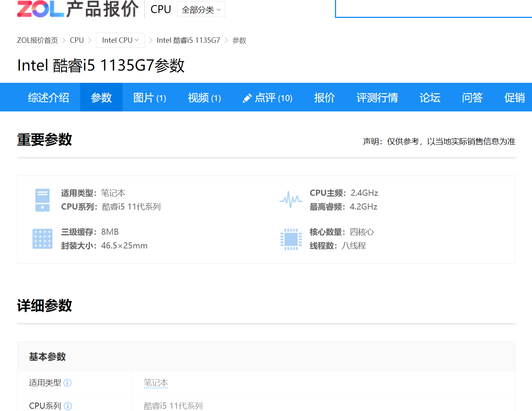
Task: Click the pencil icon beside 点评
Action: point(247,98)
